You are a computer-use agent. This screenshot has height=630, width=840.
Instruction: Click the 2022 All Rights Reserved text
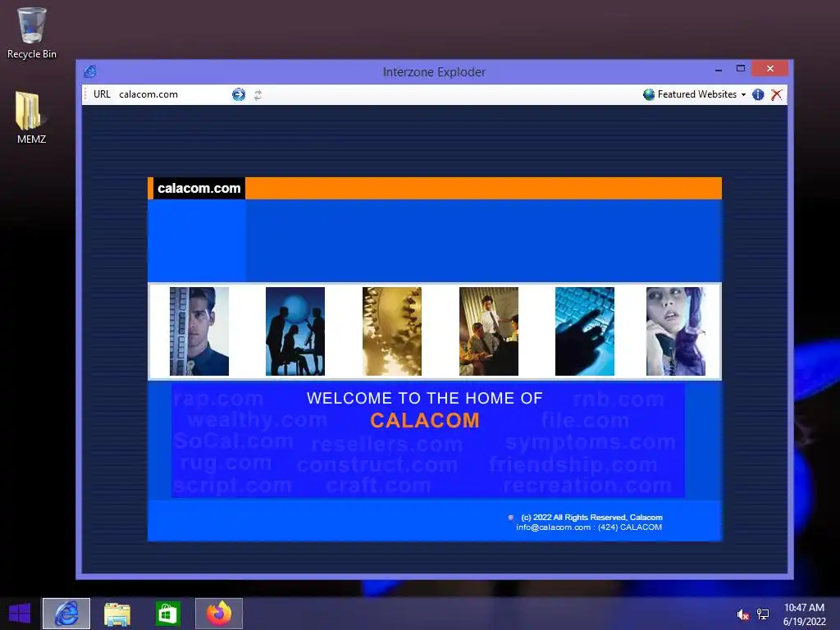coord(592,517)
